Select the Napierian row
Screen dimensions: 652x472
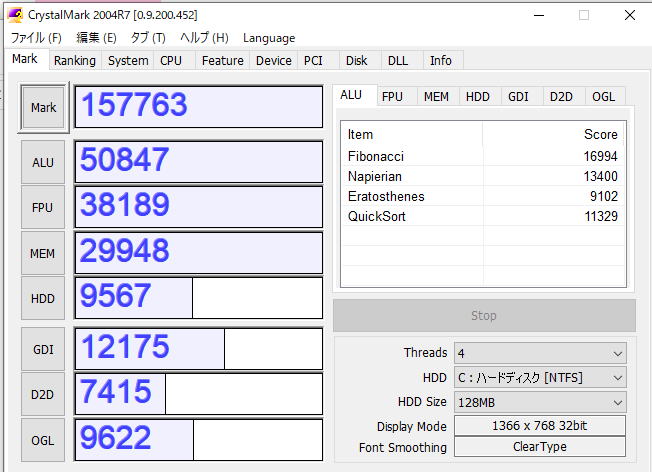click(483, 176)
